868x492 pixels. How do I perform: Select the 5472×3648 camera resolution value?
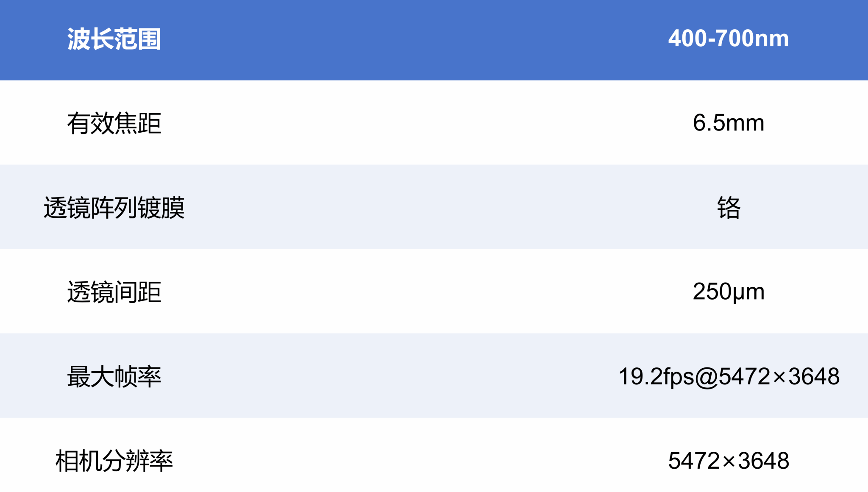(x=728, y=461)
